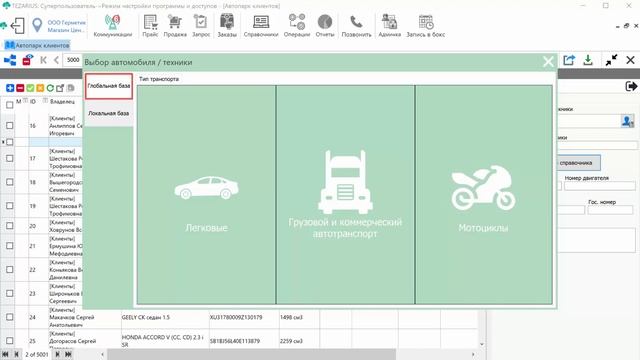Click the blue plus add record icon
This screenshot has height=360, width=640.
(10, 88)
